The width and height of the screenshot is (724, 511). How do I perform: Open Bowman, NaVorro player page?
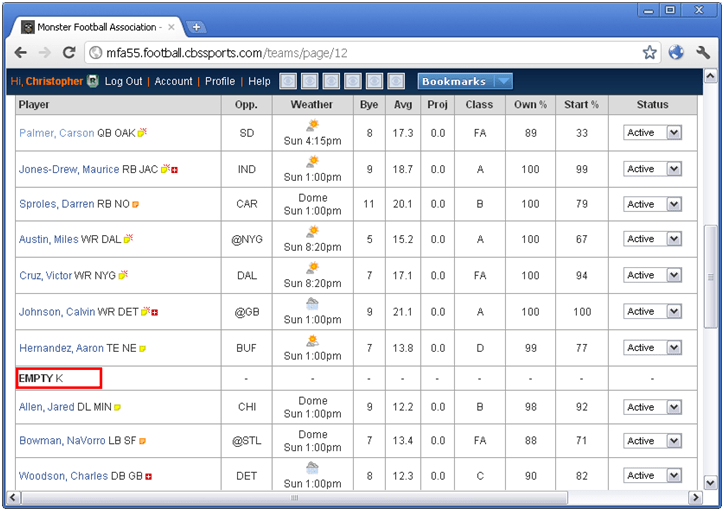62,441
